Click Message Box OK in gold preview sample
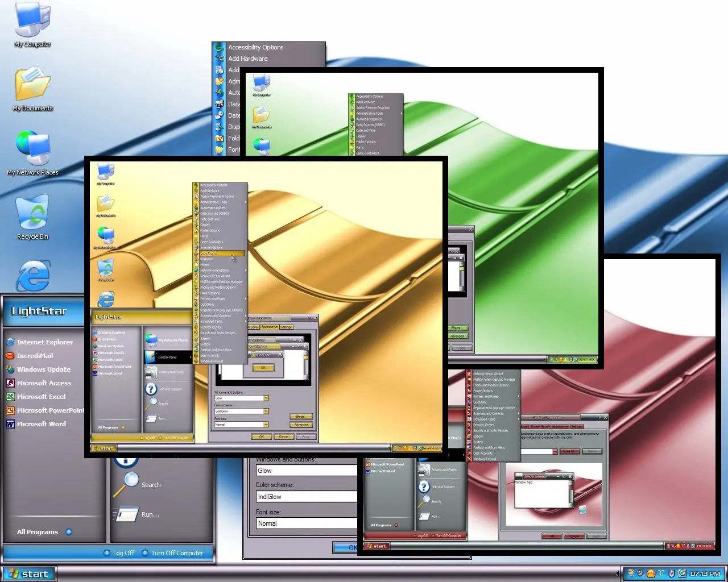 pos(263,368)
